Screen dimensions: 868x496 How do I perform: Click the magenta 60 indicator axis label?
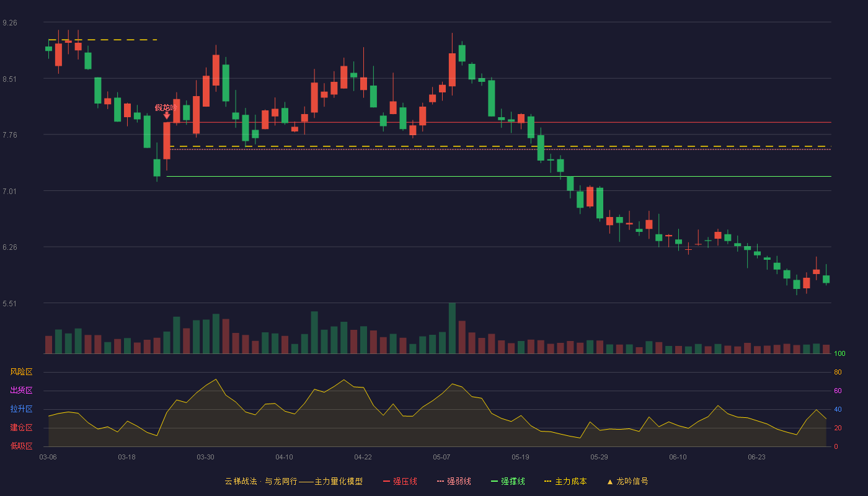pos(838,391)
